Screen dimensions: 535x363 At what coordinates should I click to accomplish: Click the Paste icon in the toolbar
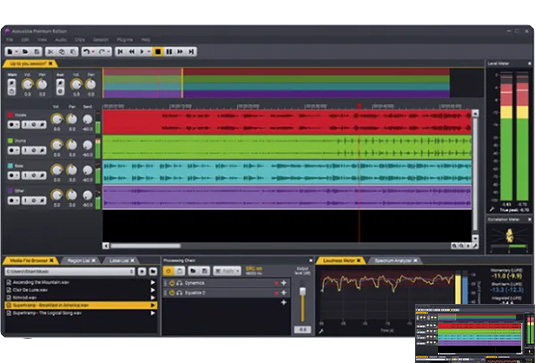tap(73, 52)
